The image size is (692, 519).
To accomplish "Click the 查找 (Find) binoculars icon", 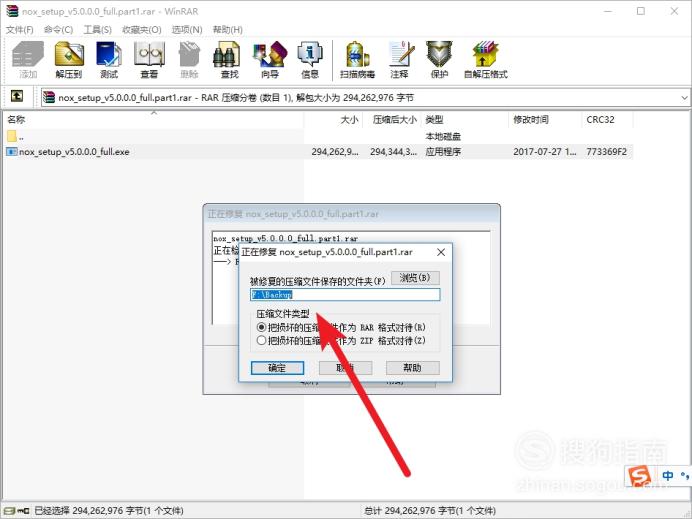I will pyautogui.click(x=229, y=60).
